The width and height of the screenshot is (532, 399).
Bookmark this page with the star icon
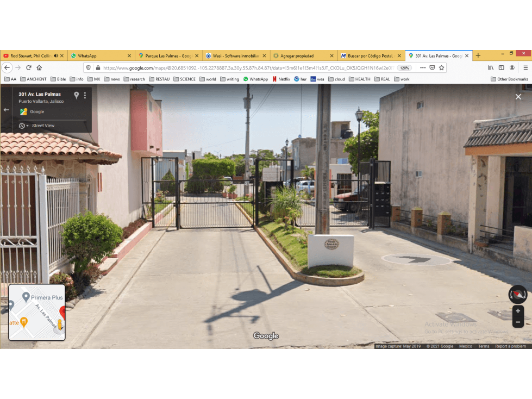tap(441, 68)
